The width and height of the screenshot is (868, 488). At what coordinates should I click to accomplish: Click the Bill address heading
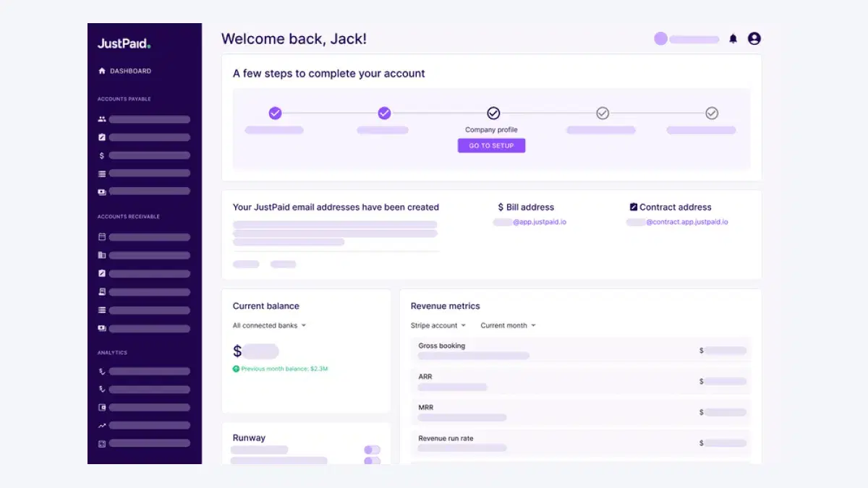tap(530, 207)
